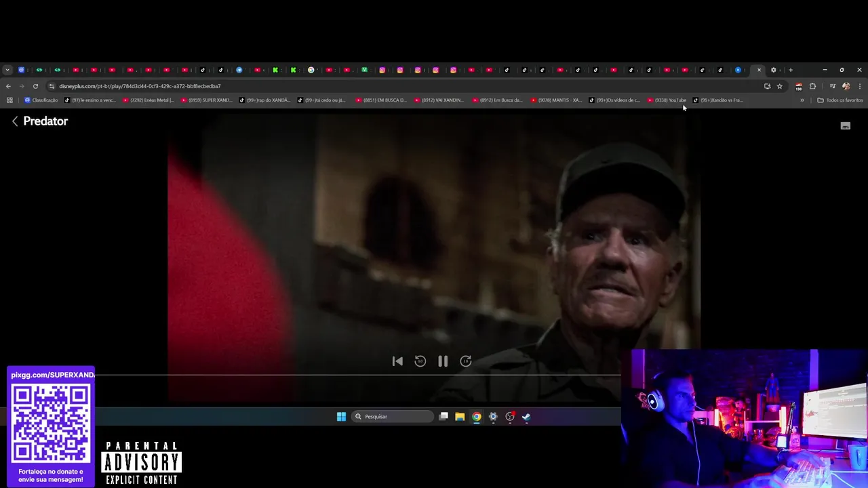Open '(8912) VAI XANDIN...' bookmark
This screenshot has width=868, height=488.
440,100
